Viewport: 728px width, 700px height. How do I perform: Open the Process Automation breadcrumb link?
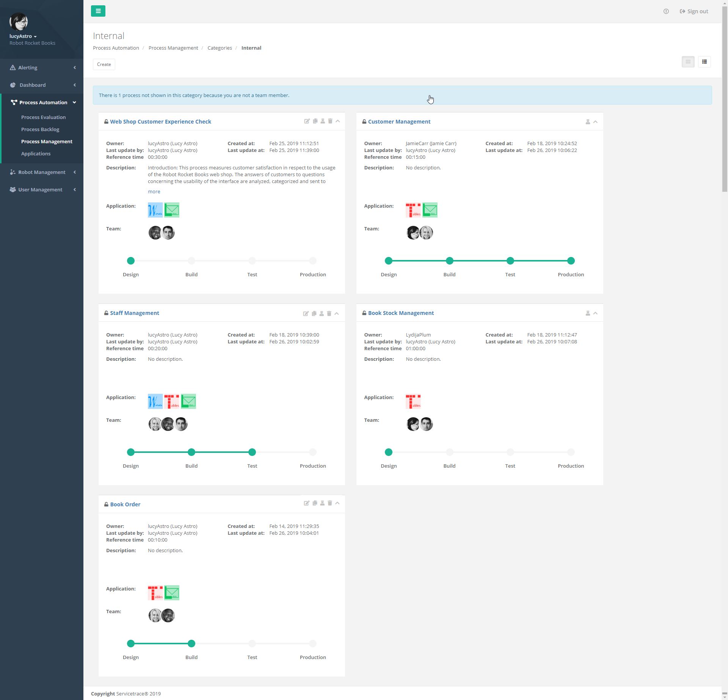click(116, 48)
